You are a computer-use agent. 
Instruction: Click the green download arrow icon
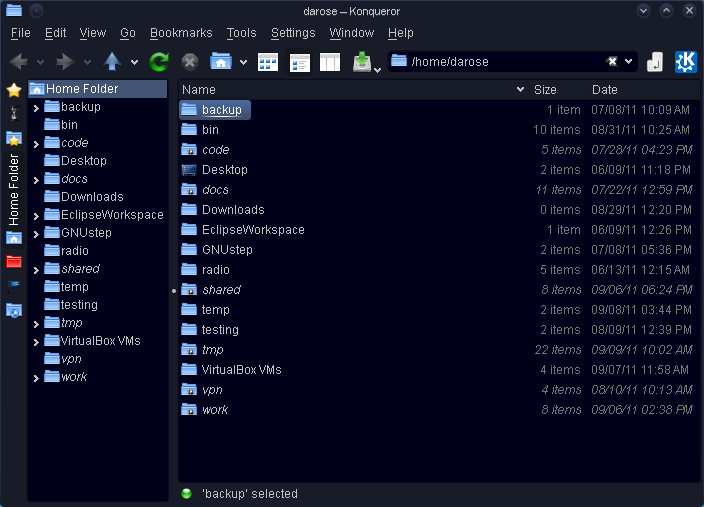(362, 62)
